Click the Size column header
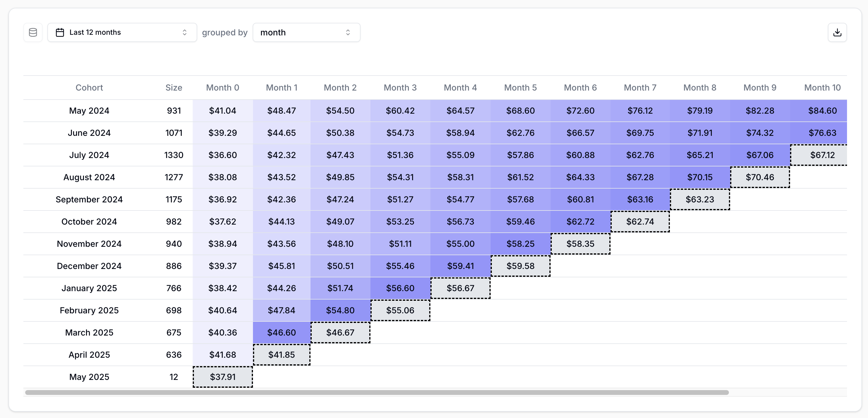This screenshot has width=868, height=418. pyautogui.click(x=174, y=88)
